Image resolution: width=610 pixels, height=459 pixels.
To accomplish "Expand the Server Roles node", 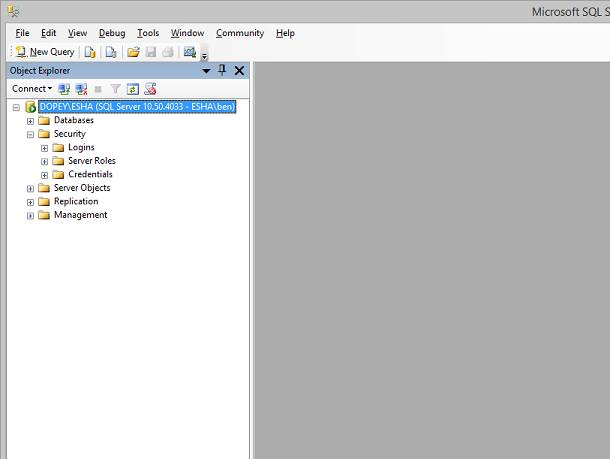I will [44, 161].
